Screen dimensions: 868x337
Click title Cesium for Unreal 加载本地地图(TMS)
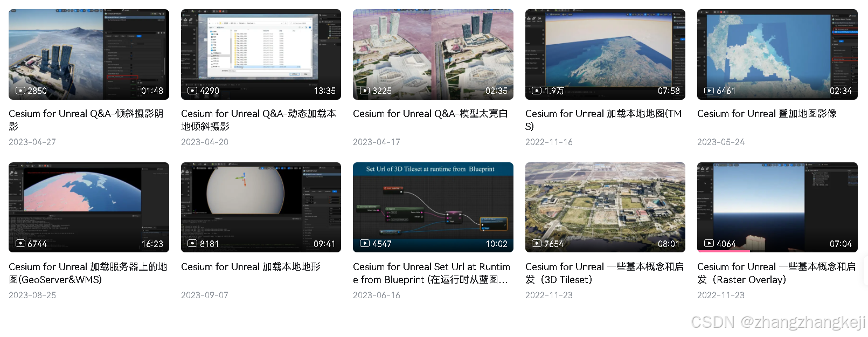(603, 120)
